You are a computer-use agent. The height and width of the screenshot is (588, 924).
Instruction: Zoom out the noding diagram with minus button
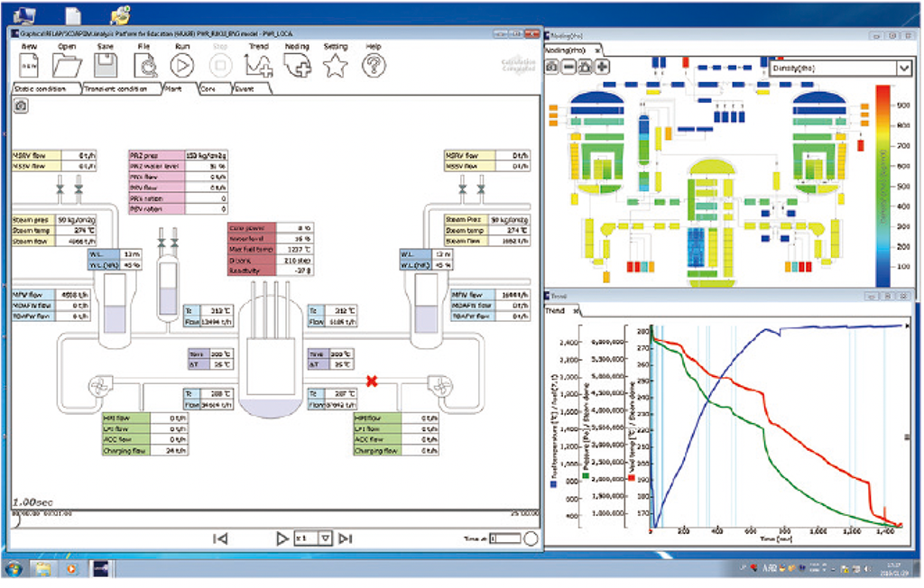tap(568, 68)
